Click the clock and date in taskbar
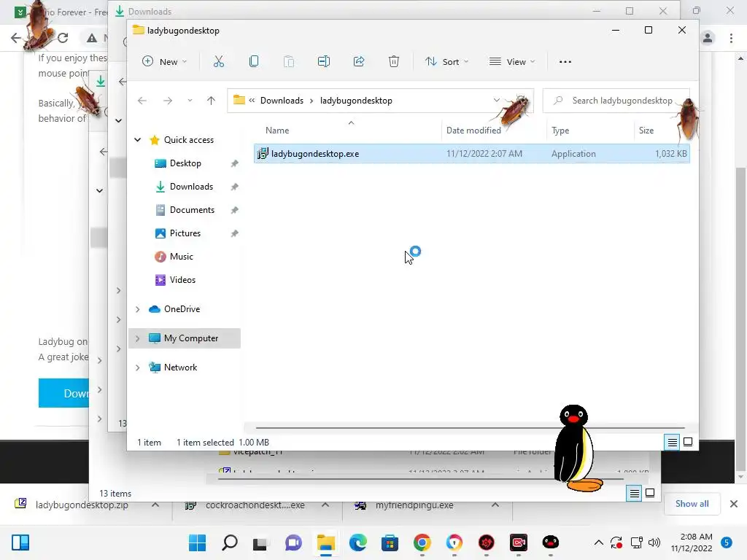 [692, 542]
